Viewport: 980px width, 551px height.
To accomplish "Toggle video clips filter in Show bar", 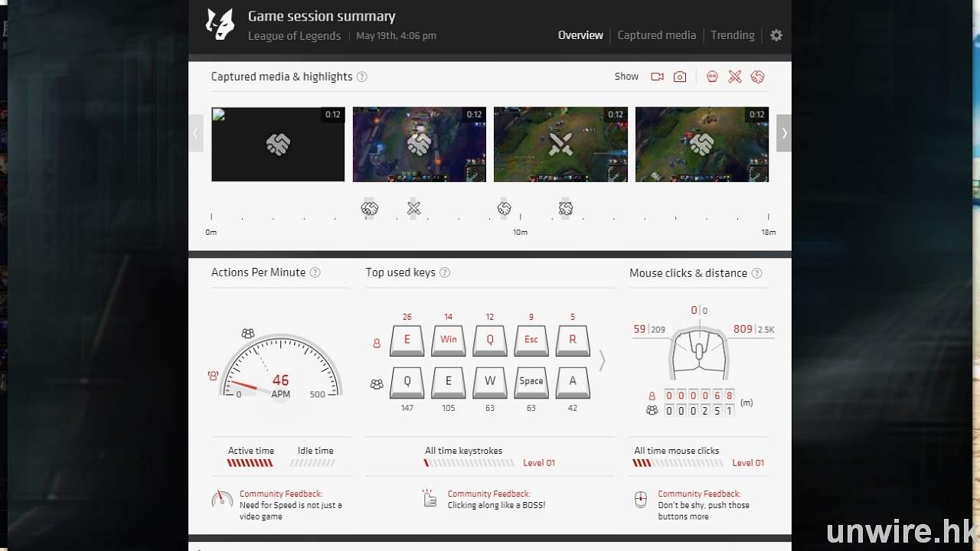I will click(x=657, y=77).
